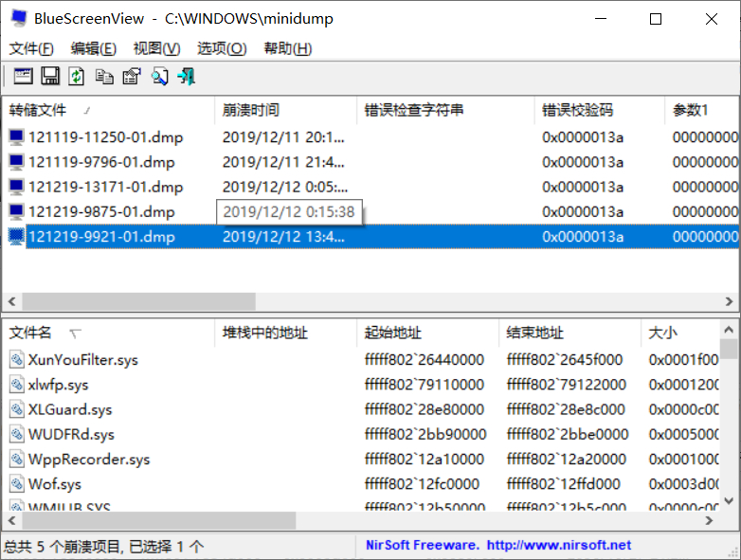
Task: Click the Save floppy disk toolbar icon
Action: click(50, 76)
